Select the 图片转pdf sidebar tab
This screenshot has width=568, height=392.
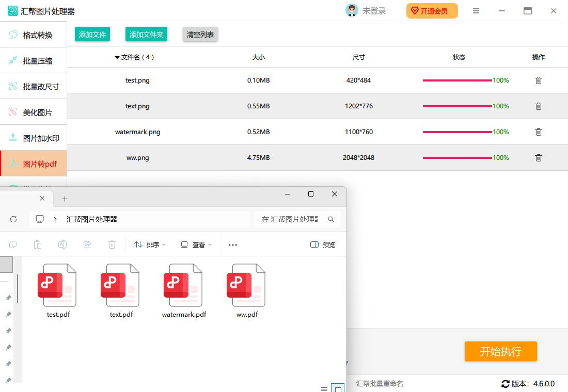(x=34, y=164)
